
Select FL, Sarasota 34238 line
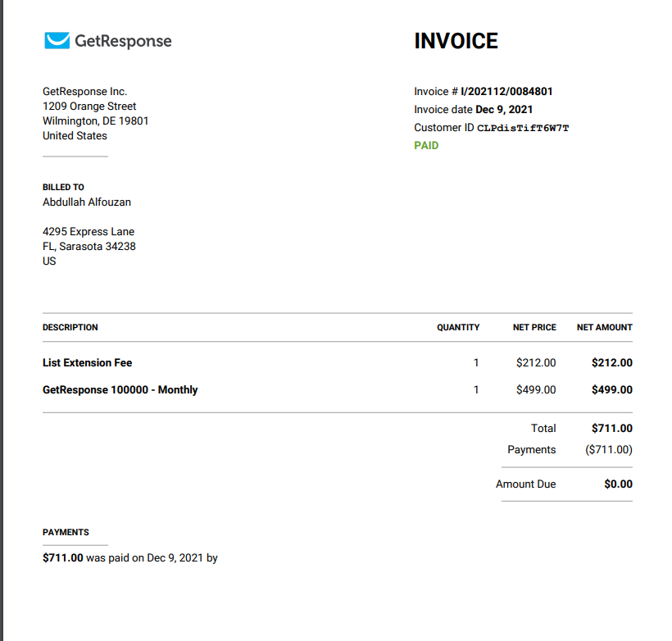(x=89, y=247)
